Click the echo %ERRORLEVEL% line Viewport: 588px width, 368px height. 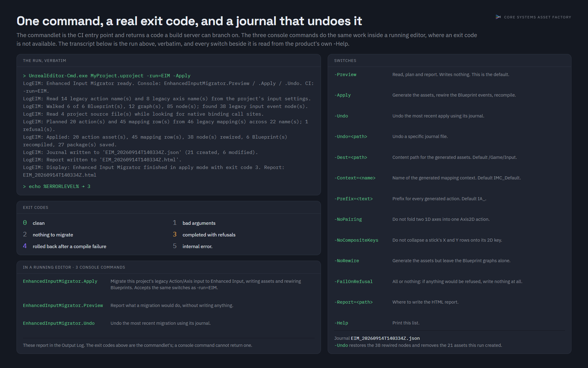click(57, 186)
